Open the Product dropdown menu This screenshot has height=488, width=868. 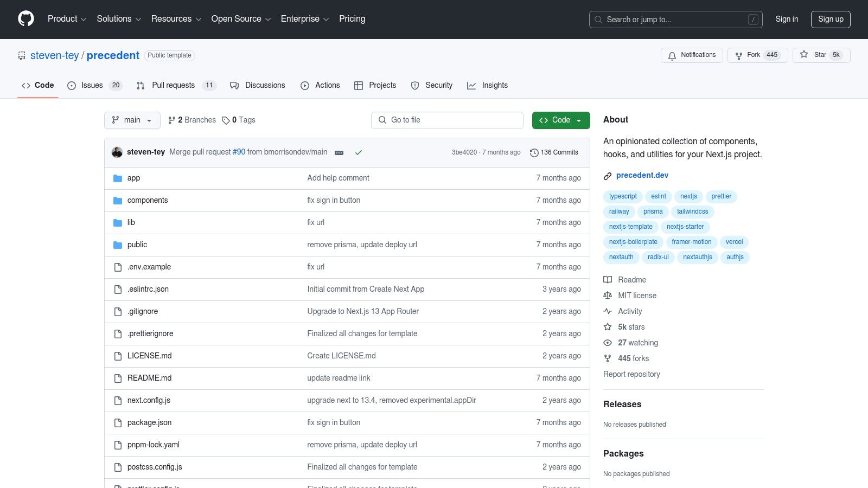pyautogui.click(x=67, y=19)
